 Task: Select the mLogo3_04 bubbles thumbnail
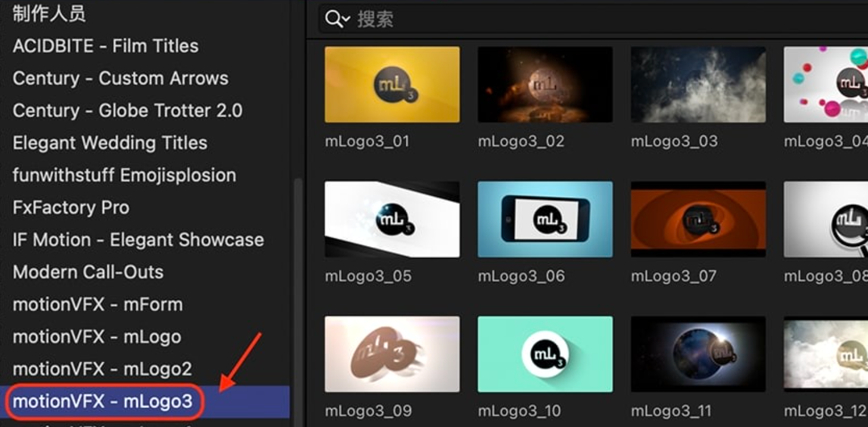click(x=826, y=85)
